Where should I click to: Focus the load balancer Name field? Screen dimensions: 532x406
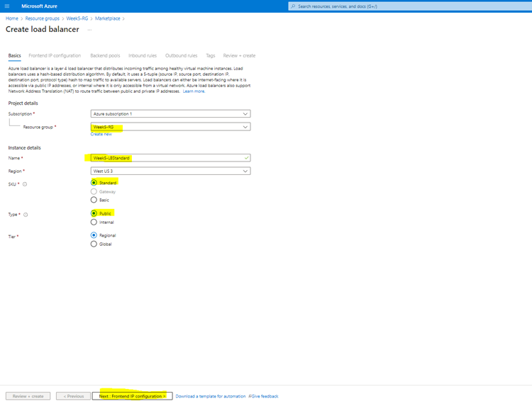pyautogui.click(x=171, y=158)
